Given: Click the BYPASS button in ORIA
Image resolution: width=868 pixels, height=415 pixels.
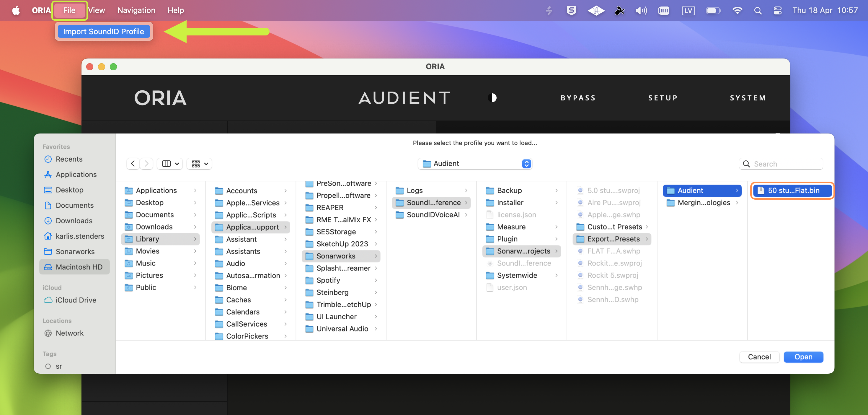Looking at the screenshot, I should tap(577, 98).
